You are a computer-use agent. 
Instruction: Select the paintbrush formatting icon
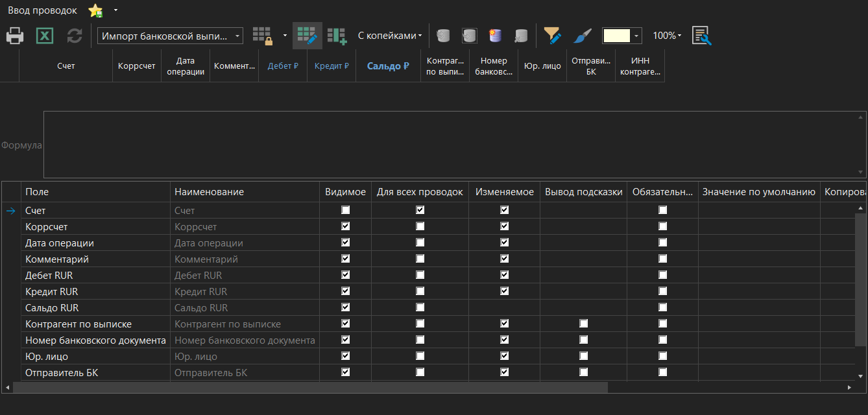(583, 36)
